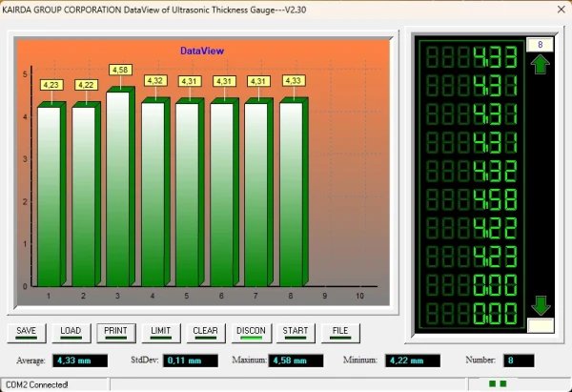This screenshot has height=392, width=572.
Task: Click the top 4.33 LED reading
Action: pyautogui.click(x=495, y=57)
